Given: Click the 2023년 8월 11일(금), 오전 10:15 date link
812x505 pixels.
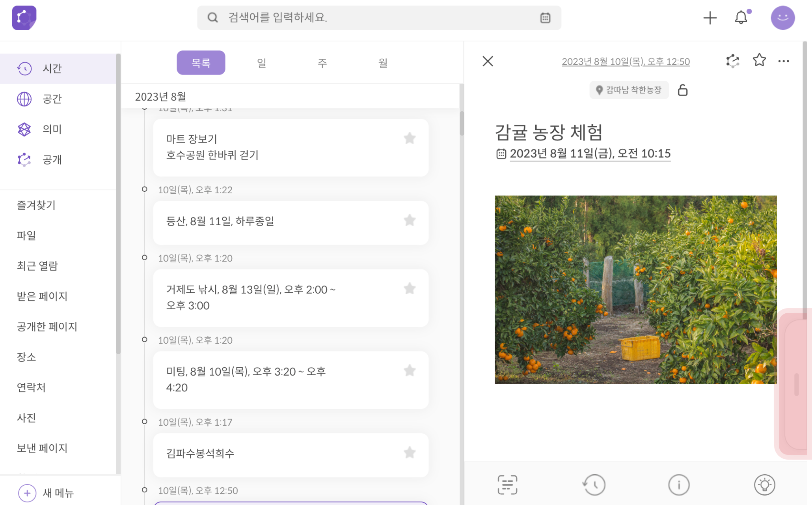Looking at the screenshot, I should pos(590,153).
